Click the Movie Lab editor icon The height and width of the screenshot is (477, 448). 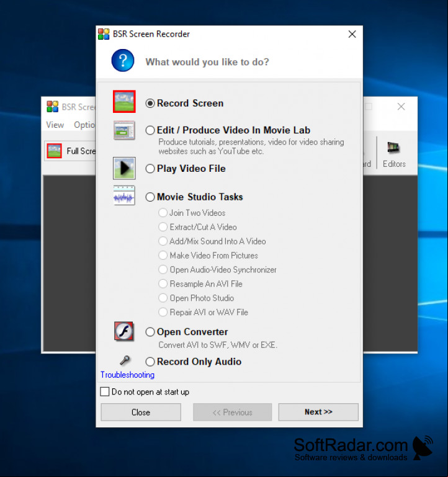click(124, 130)
